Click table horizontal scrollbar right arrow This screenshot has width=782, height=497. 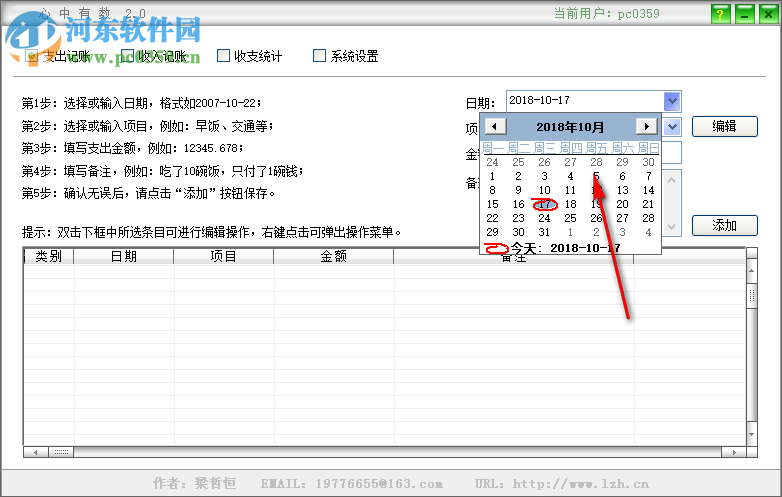pos(734,452)
